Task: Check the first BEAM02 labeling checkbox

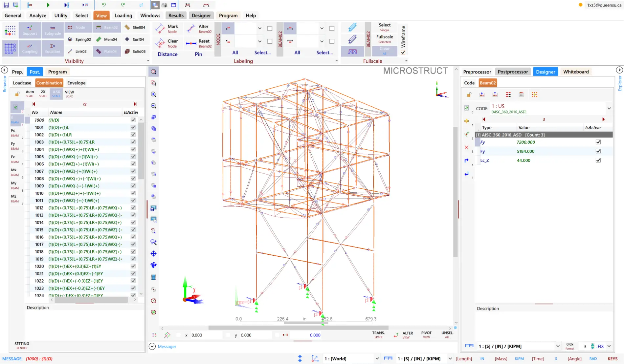Action: pyautogui.click(x=332, y=29)
